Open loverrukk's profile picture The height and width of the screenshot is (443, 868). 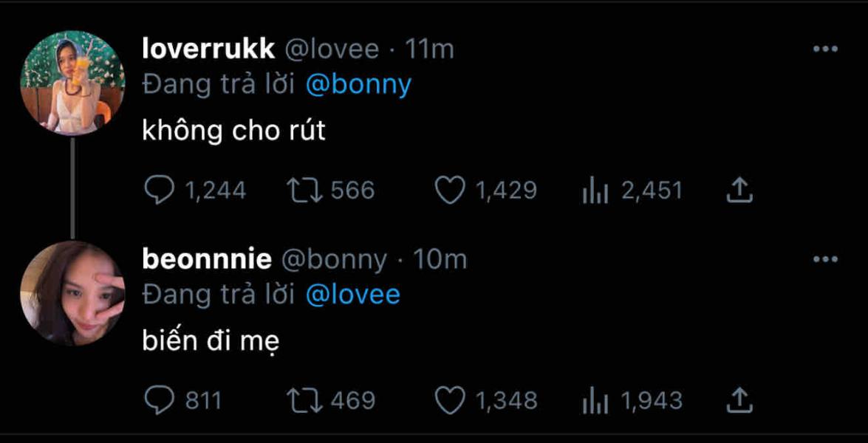[x=72, y=83]
